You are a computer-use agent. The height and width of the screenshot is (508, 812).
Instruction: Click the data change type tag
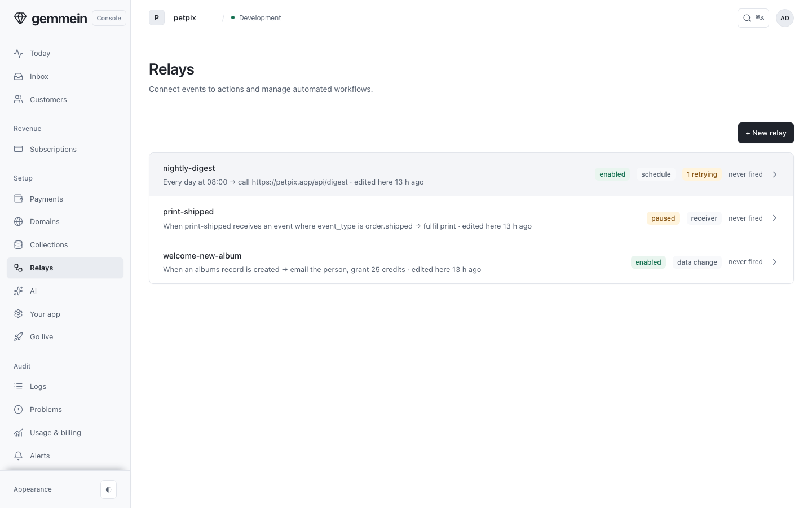pos(697,262)
